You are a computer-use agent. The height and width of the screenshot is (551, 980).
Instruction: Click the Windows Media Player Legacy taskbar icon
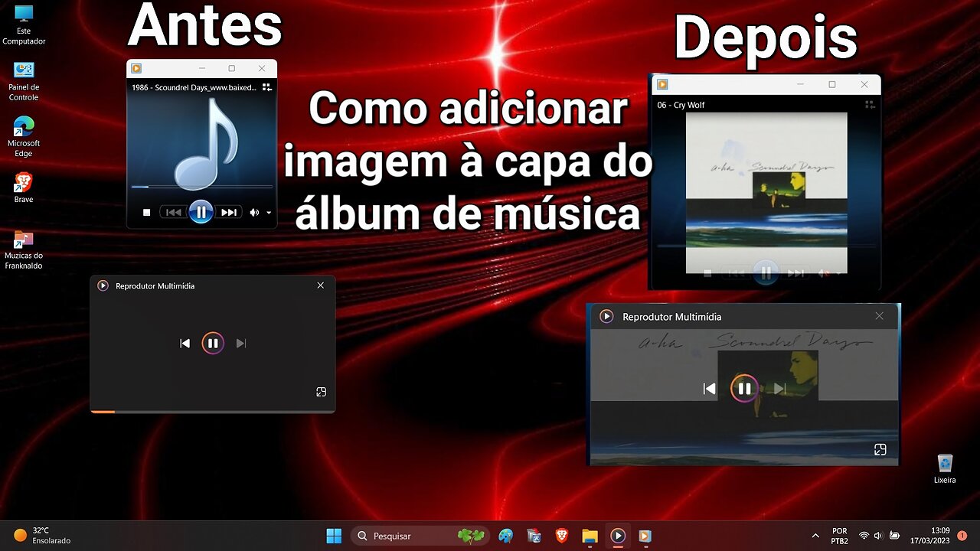click(x=645, y=536)
